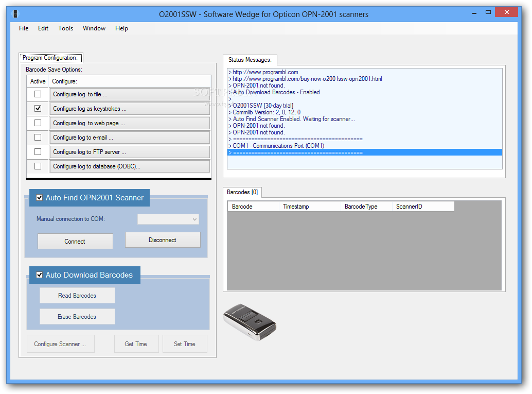Open the Window menu
Image resolution: width=532 pixels, height=394 pixels.
click(x=94, y=28)
